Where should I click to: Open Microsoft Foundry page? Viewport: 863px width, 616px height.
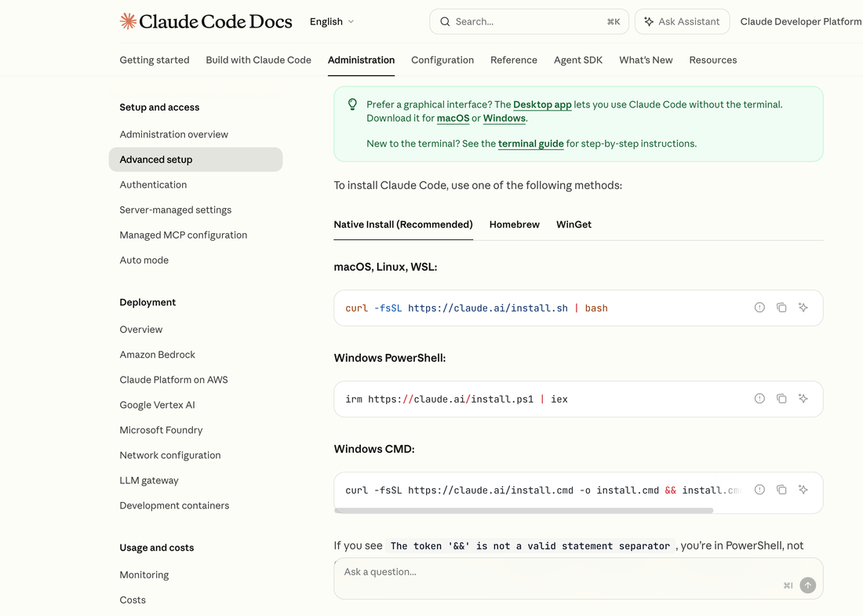coord(162,431)
